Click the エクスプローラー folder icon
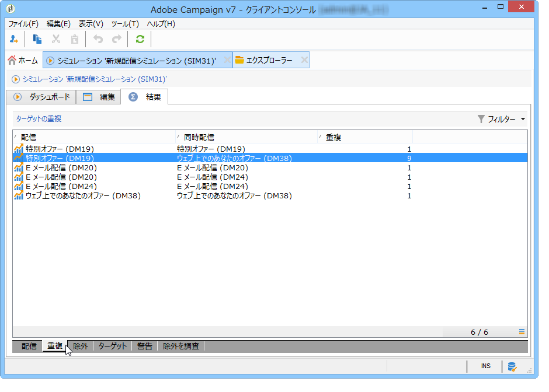This screenshot has width=549, height=392. click(x=239, y=60)
